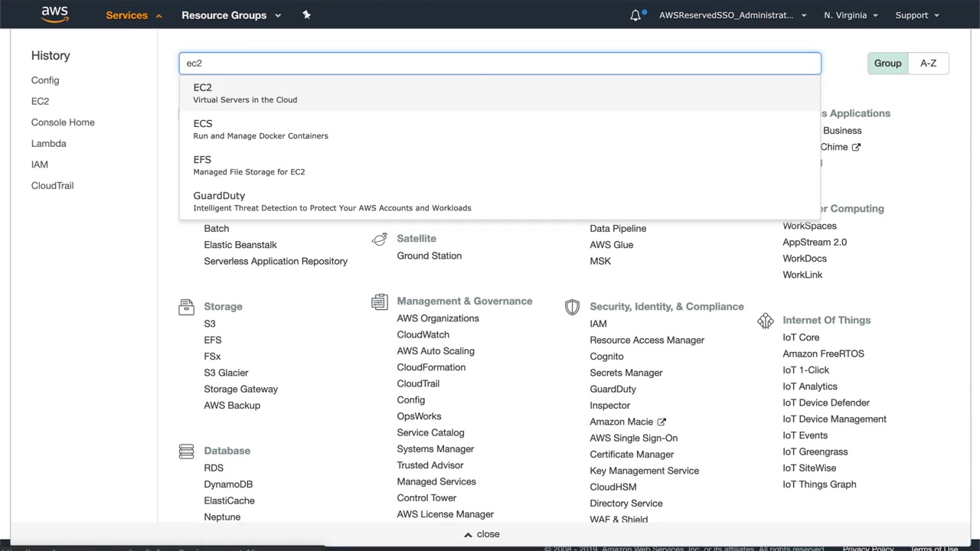Screen dimensions: 980x551
Task: Switch to Group view
Action: (887, 64)
